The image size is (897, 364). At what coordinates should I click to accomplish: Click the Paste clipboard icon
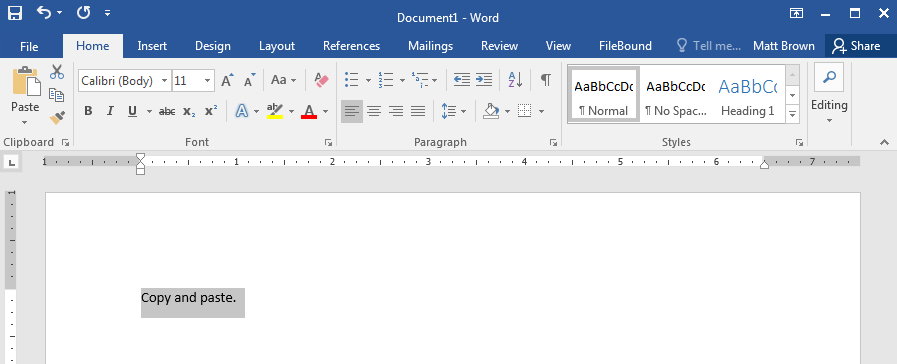click(26, 81)
